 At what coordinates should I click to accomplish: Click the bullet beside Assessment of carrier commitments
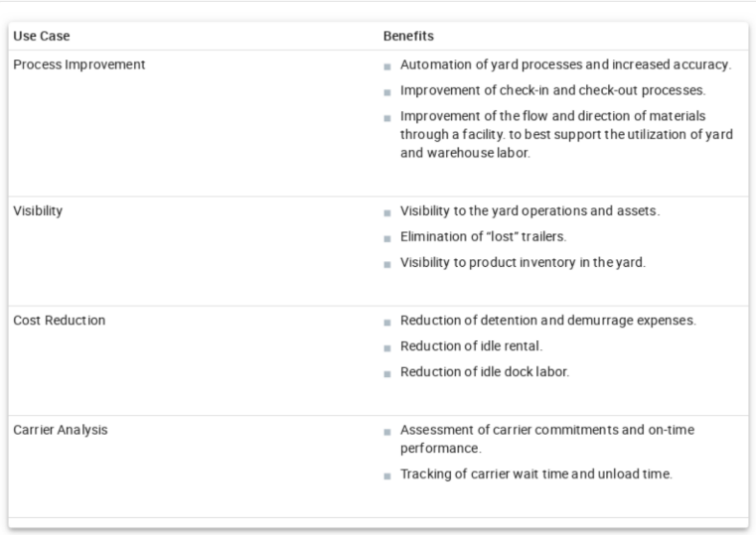tap(386, 432)
